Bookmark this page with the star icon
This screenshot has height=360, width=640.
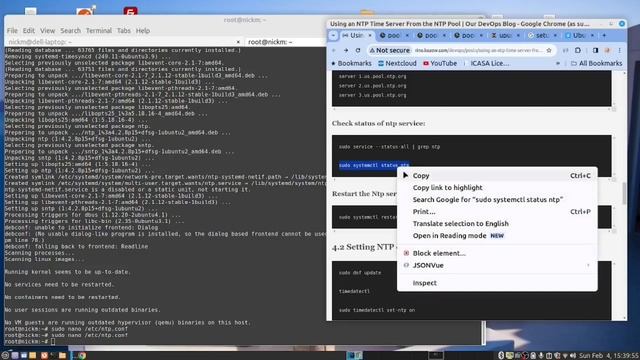click(x=549, y=50)
